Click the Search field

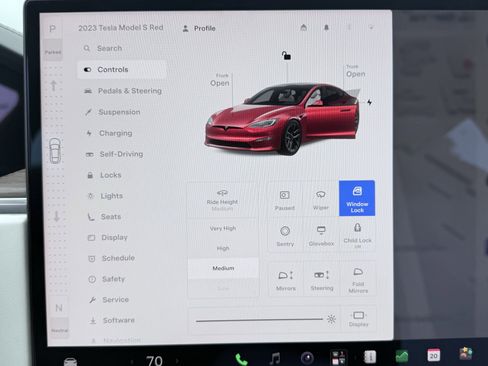(x=121, y=48)
